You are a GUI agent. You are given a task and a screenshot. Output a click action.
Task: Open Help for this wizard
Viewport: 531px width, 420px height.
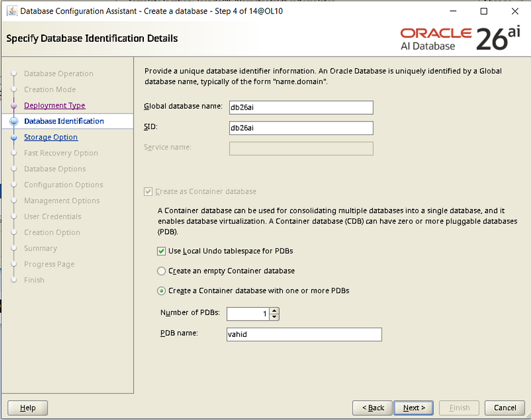28,408
